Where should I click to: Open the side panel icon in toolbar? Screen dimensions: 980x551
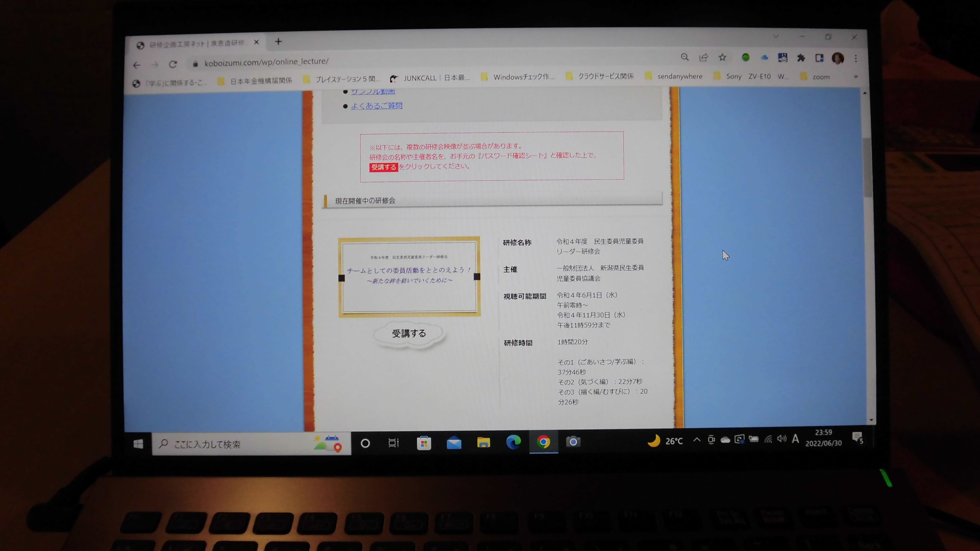tap(819, 58)
